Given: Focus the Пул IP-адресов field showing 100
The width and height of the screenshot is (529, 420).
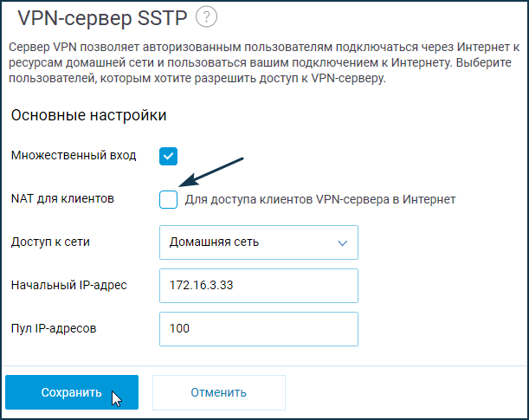Looking at the screenshot, I should (x=259, y=328).
